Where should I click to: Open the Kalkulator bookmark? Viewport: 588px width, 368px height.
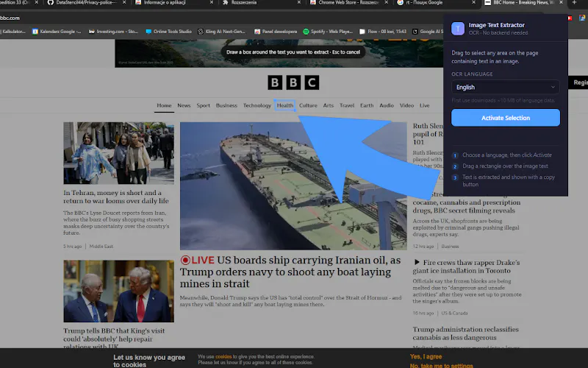click(12, 32)
